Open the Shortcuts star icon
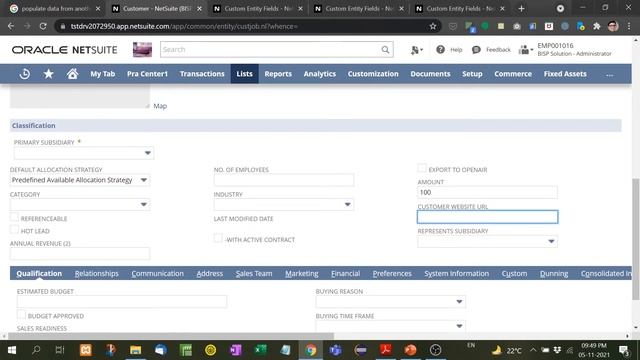The width and height of the screenshot is (640, 360). tap(49, 74)
